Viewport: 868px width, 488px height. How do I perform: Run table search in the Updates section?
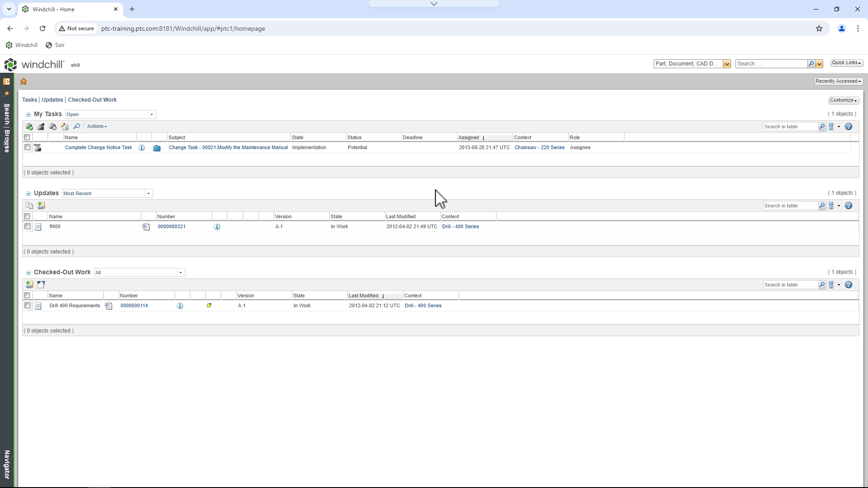[x=822, y=206]
